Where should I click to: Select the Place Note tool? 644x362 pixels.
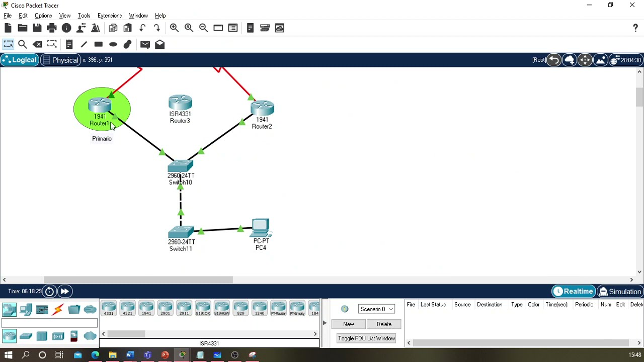coord(69,44)
